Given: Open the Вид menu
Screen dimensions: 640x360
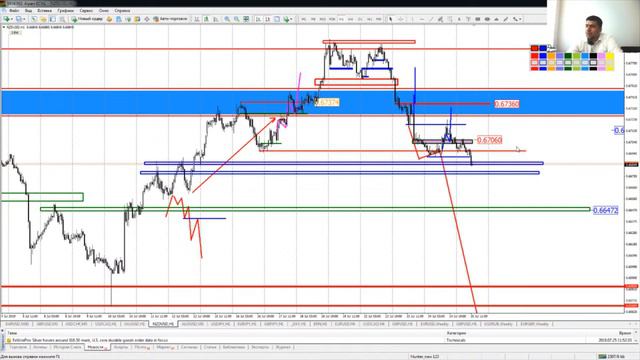Looking at the screenshot, I should (x=28, y=11).
